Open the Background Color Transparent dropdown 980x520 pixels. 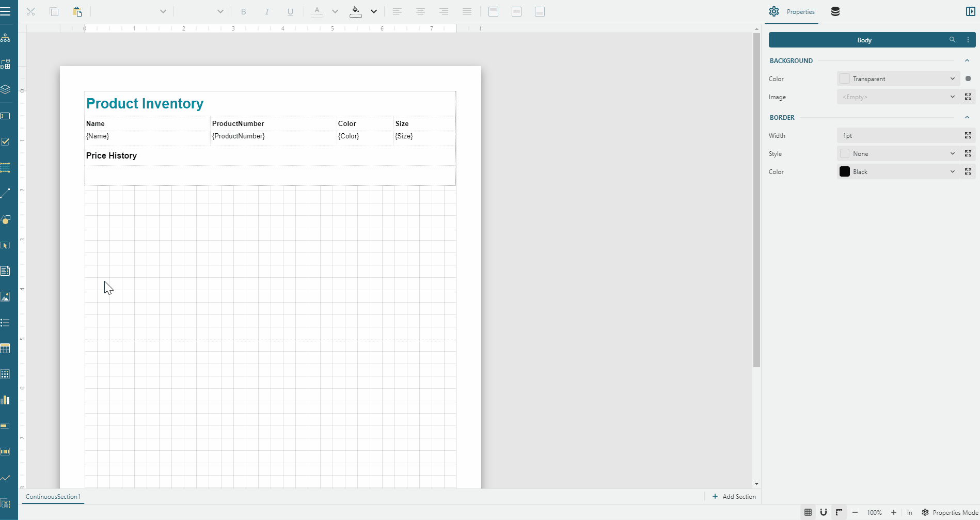898,78
